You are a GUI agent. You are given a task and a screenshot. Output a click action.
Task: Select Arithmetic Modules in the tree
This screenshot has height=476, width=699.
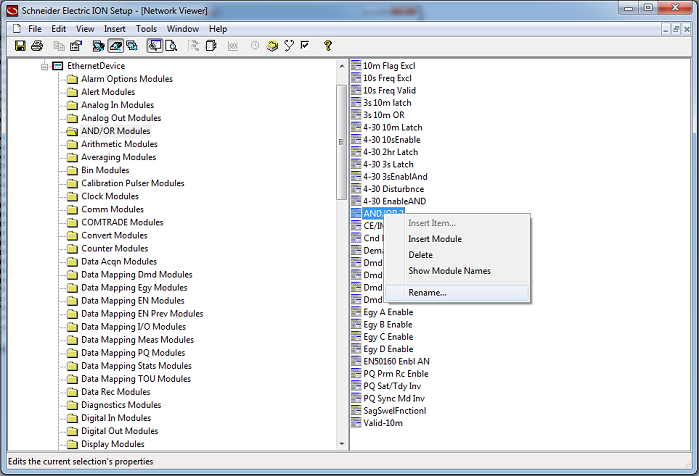(119, 144)
